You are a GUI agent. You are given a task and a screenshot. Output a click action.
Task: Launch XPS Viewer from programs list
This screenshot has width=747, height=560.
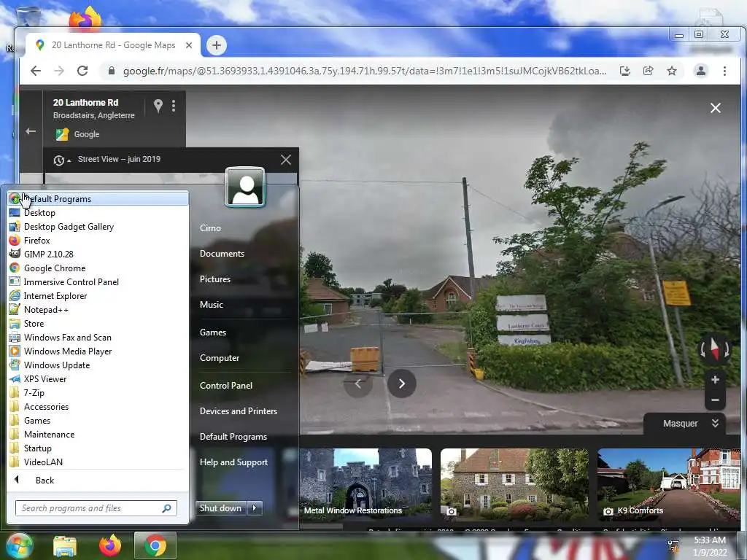click(98, 378)
